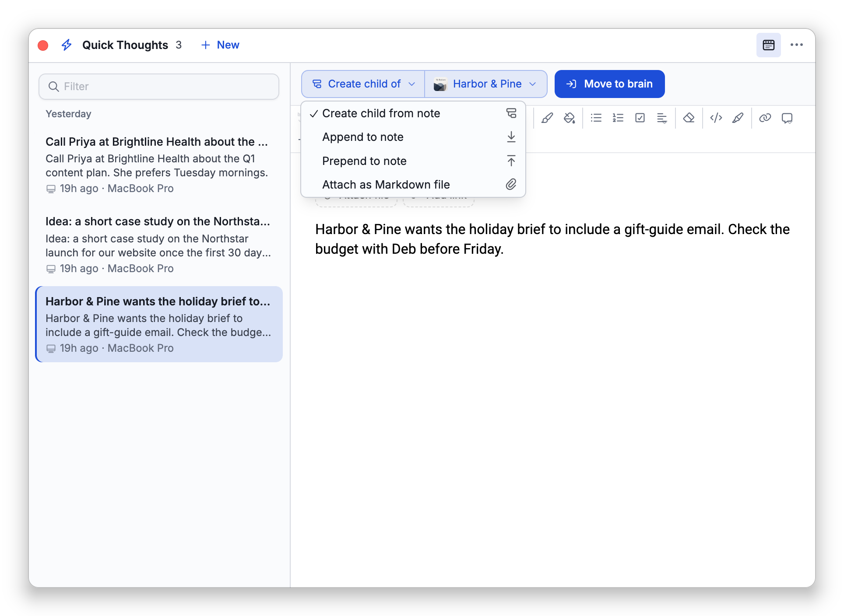Click the background fill bucket icon
This screenshot has height=616, width=844.
[569, 118]
